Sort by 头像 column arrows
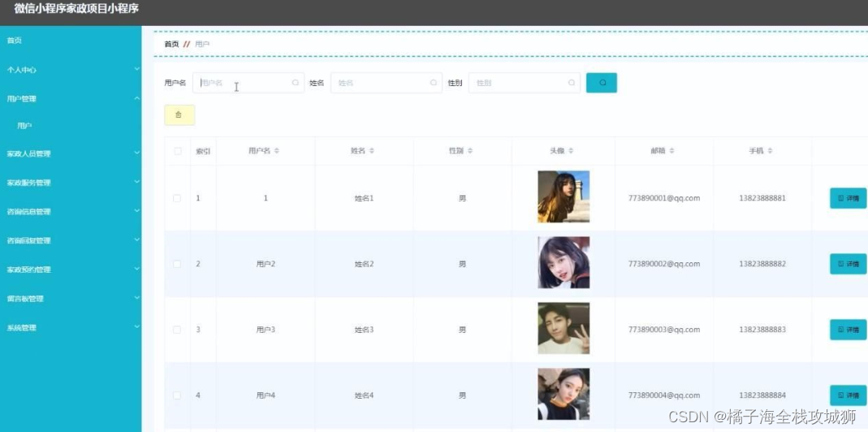Screen dimensions: 868x432 coord(571,151)
